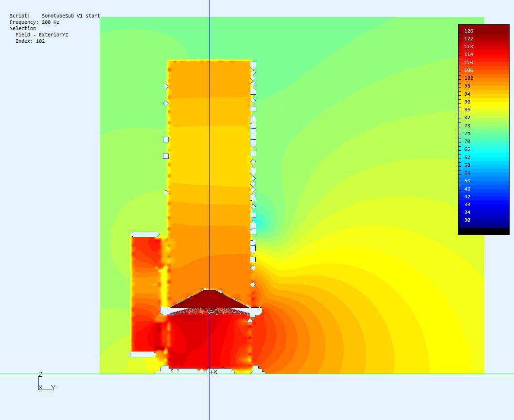Click the dark red speaker cone in the tube

[210, 299]
